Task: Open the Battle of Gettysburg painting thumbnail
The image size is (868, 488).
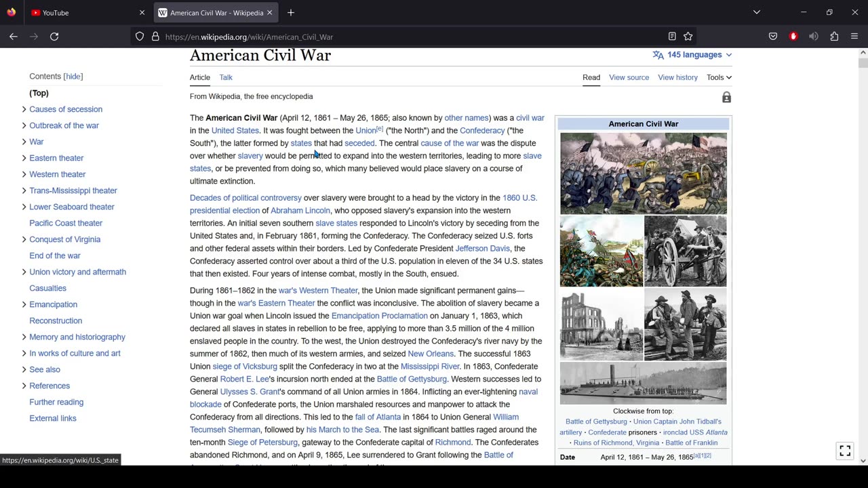Action: tap(644, 174)
